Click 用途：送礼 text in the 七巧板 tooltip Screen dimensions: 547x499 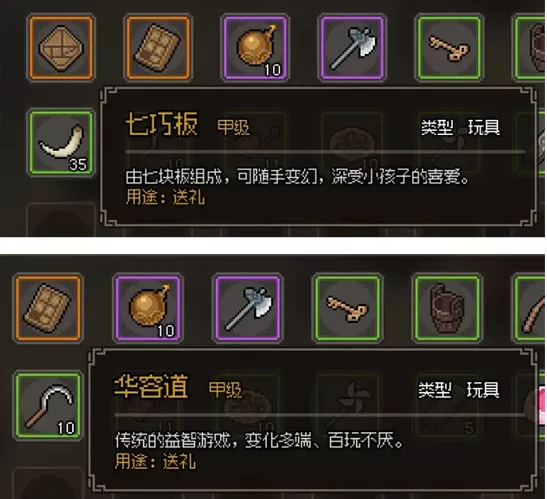165,198
